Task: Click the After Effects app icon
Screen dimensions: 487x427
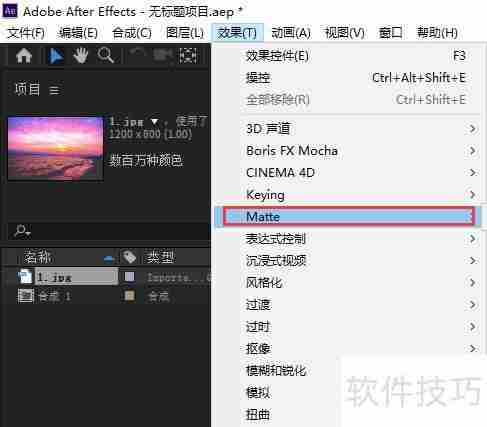Action: click(10, 11)
